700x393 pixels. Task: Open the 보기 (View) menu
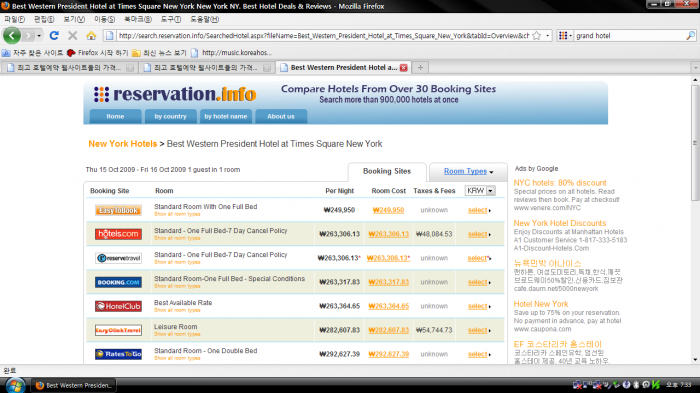74,19
